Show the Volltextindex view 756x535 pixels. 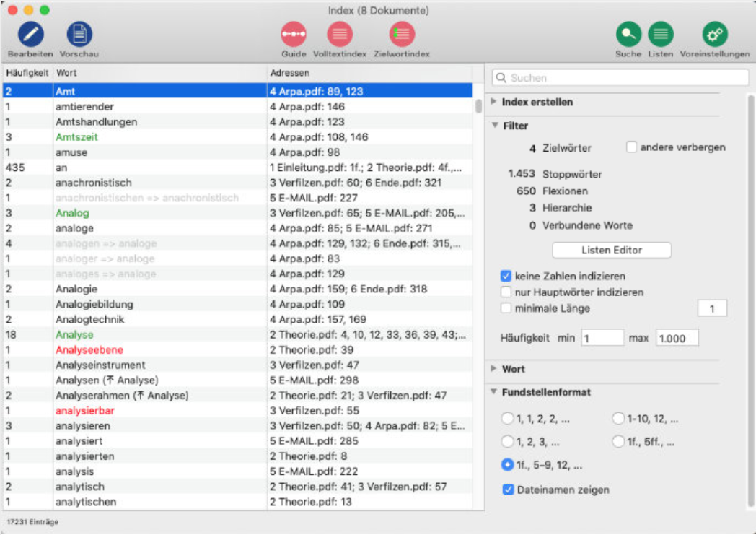(340, 34)
